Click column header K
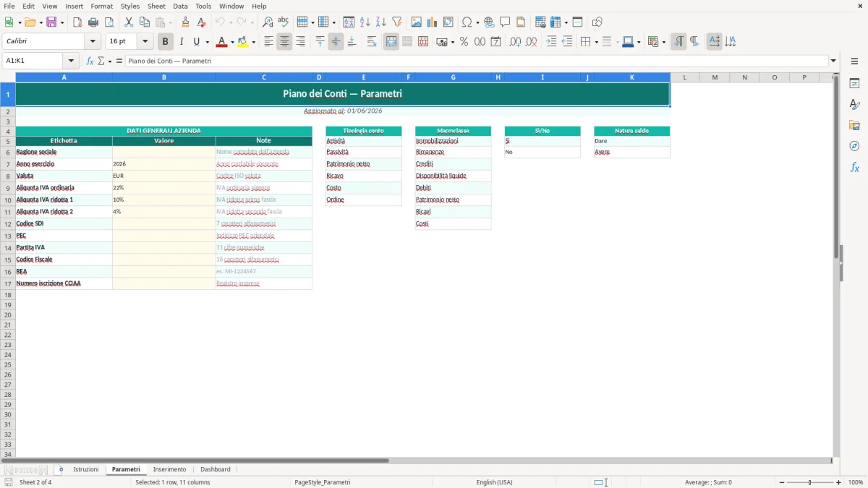Screen dimensions: 868x488 pos(631,77)
